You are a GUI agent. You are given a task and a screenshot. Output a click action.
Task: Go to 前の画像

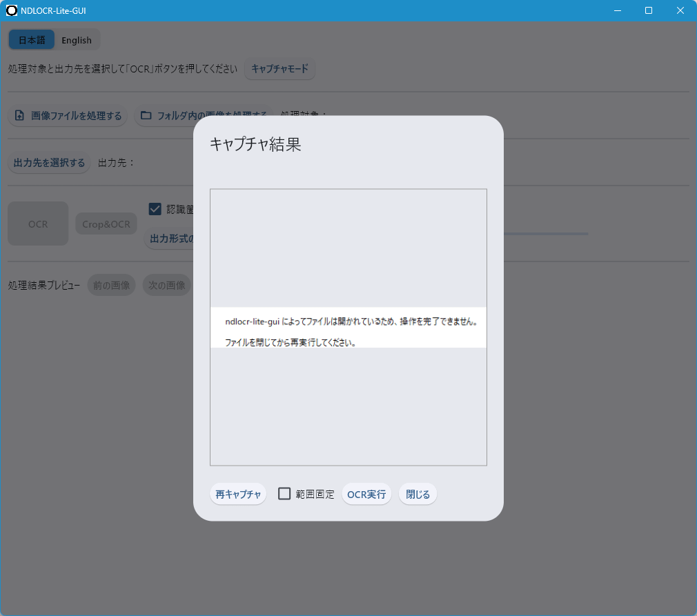click(x=111, y=286)
